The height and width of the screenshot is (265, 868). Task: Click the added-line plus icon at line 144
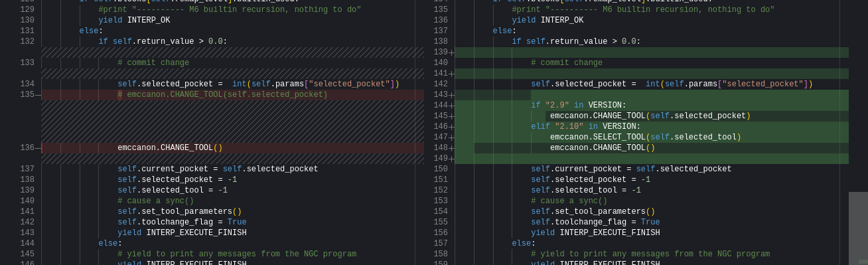tap(452, 106)
